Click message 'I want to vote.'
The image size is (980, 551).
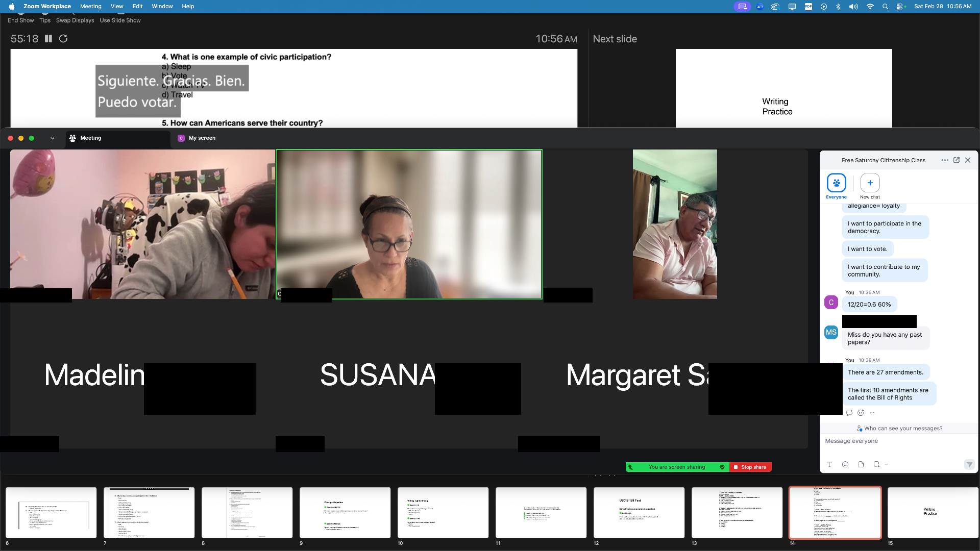click(x=868, y=249)
